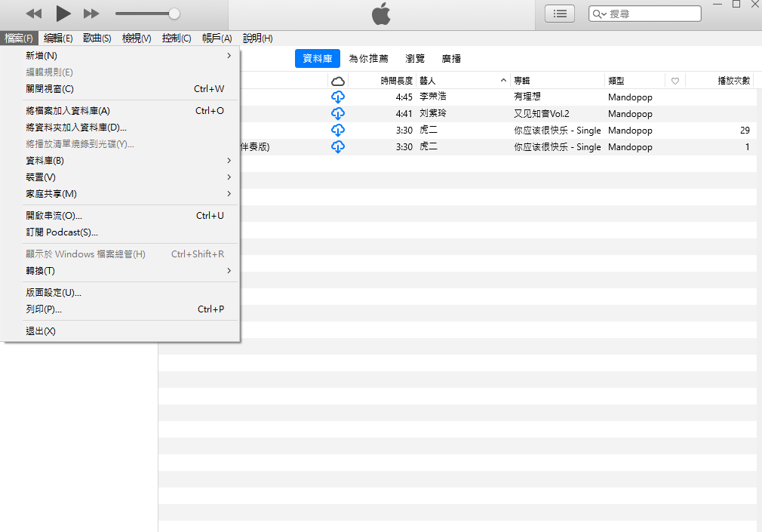Download the 刘紫玲 song via cloud icon
The image size is (762, 532).
coord(338,114)
